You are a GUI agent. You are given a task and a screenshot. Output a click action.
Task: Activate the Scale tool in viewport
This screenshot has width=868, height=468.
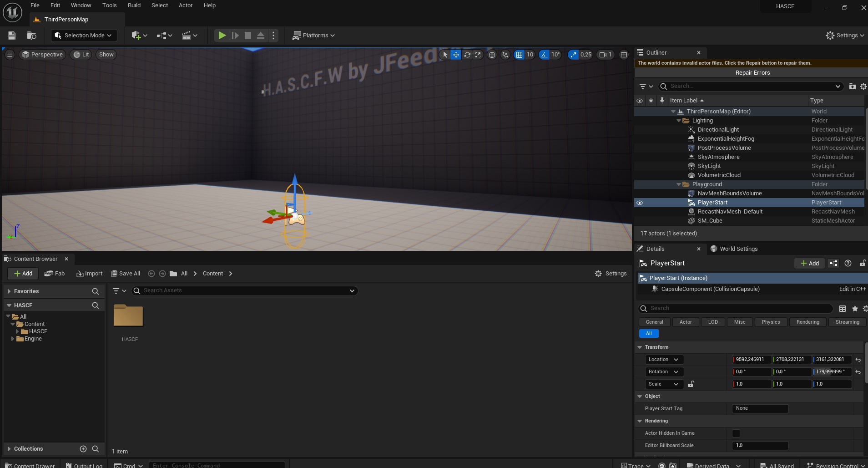click(x=478, y=55)
